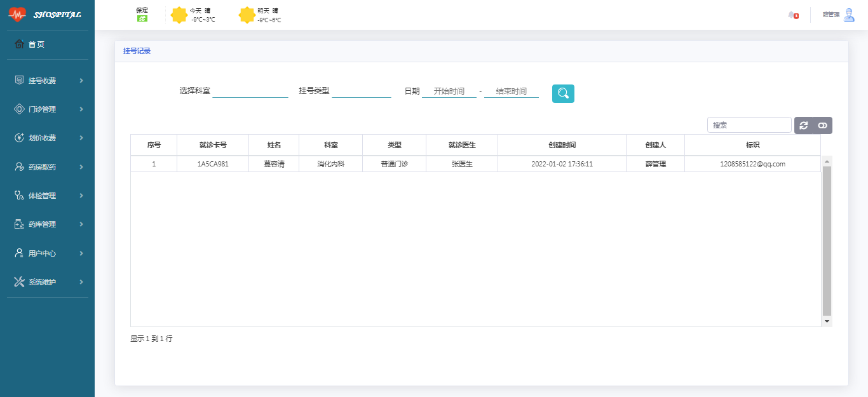
Task: Click the magnifier search button
Action: coord(563,93)
